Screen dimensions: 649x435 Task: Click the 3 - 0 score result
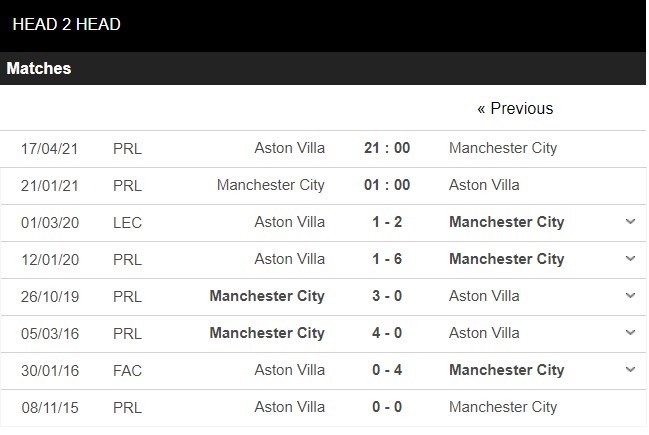[387, 296]
